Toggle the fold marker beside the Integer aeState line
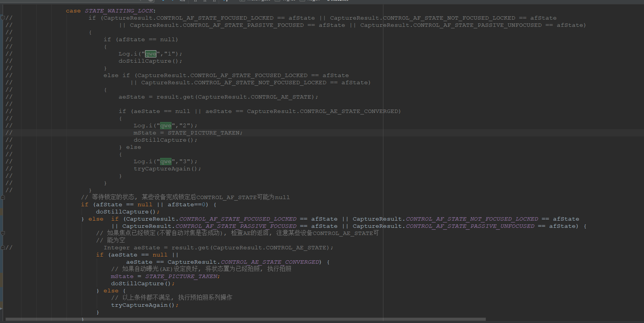644x323 pixels. click(3, 248)
